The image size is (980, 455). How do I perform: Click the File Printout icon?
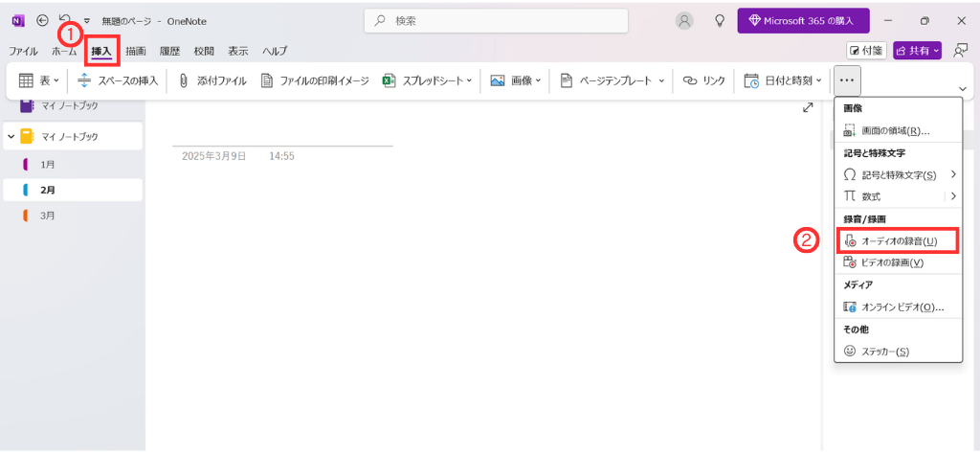tap(267, 81)
